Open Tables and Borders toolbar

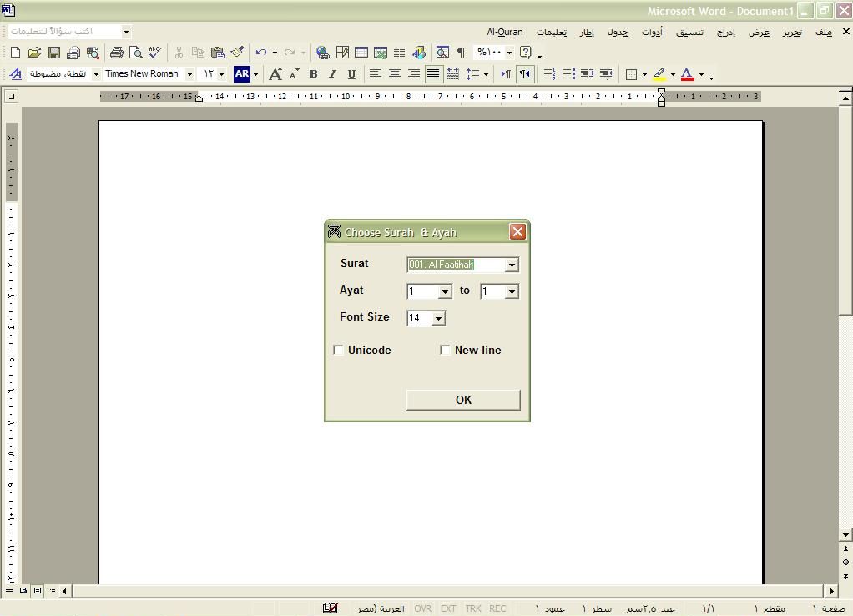click(x=342, y=53)
